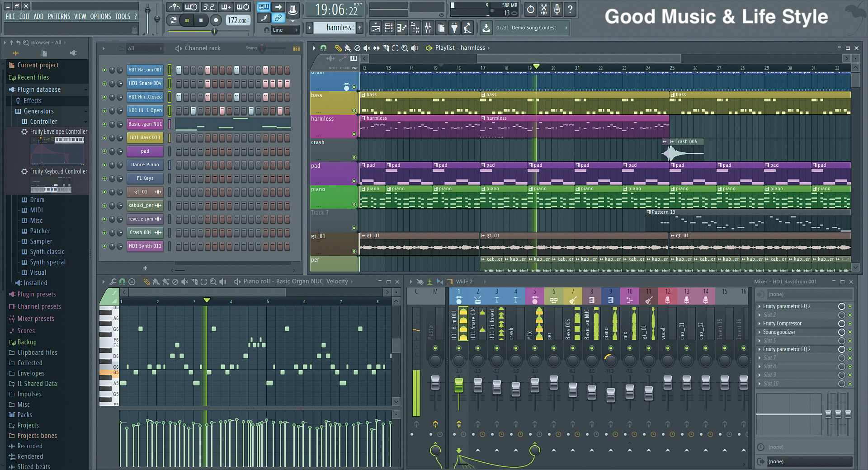Image resolution: width=868 pixels, height=470 pixels.
Task: Click the download content library icon
Action: [x=486, y=28]
